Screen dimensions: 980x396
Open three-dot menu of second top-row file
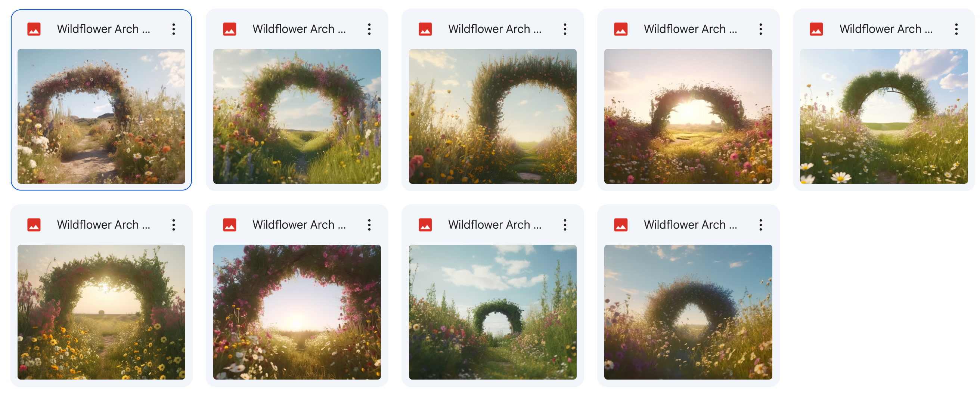click(369, 29)
